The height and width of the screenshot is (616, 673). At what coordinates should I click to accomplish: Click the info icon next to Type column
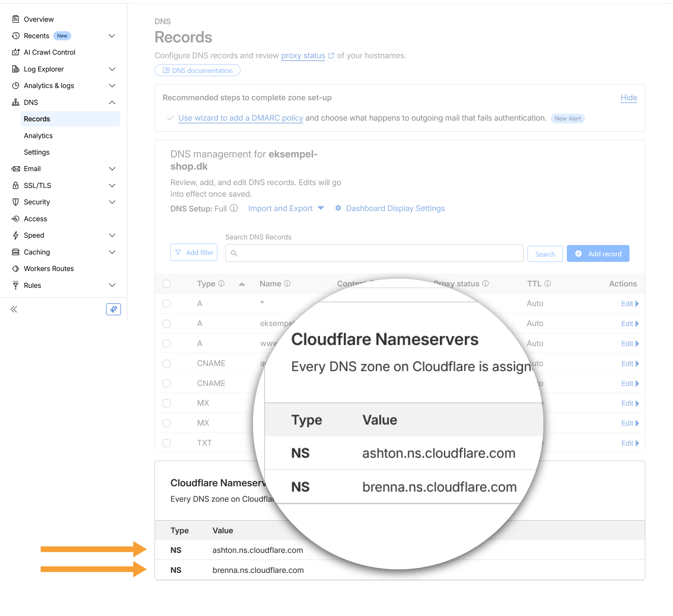221,283
